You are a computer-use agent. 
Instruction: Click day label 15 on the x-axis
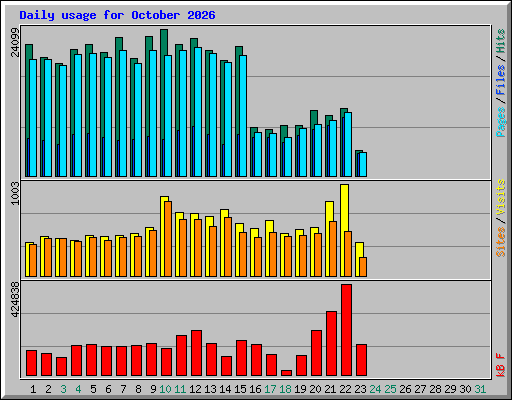click(x=240, y=389)
